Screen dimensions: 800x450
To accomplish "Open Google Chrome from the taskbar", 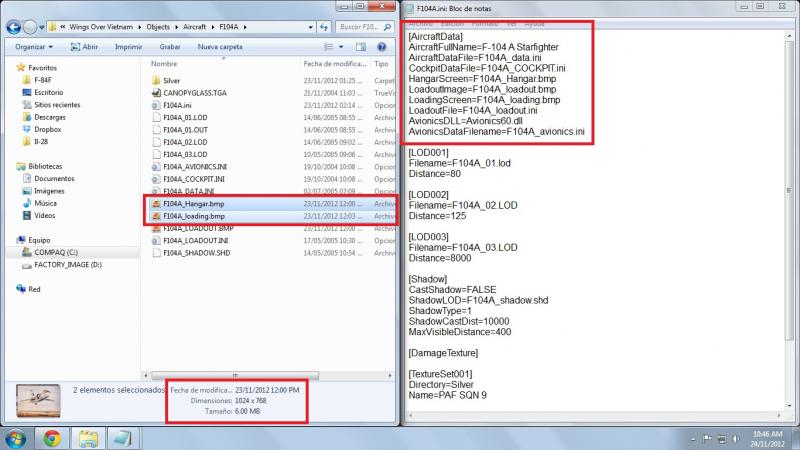I will pos(52,438).
